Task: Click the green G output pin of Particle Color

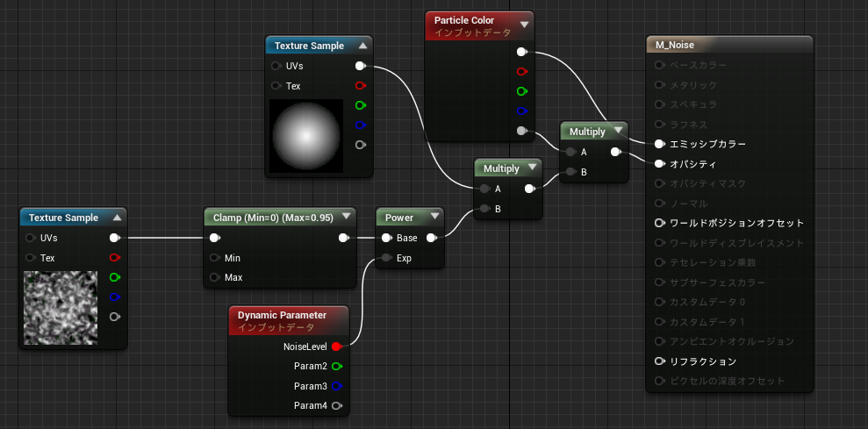Action: (x=522, y=90)
